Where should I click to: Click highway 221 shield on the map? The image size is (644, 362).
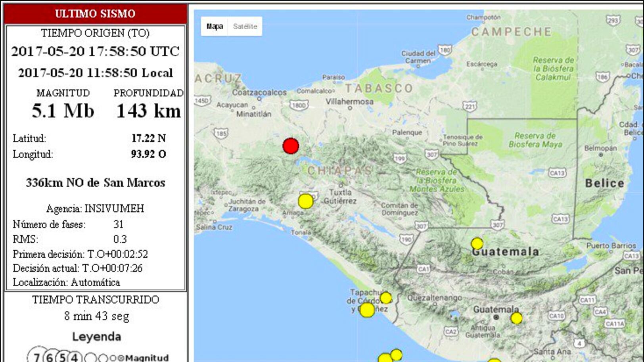[x=470, y=106]
